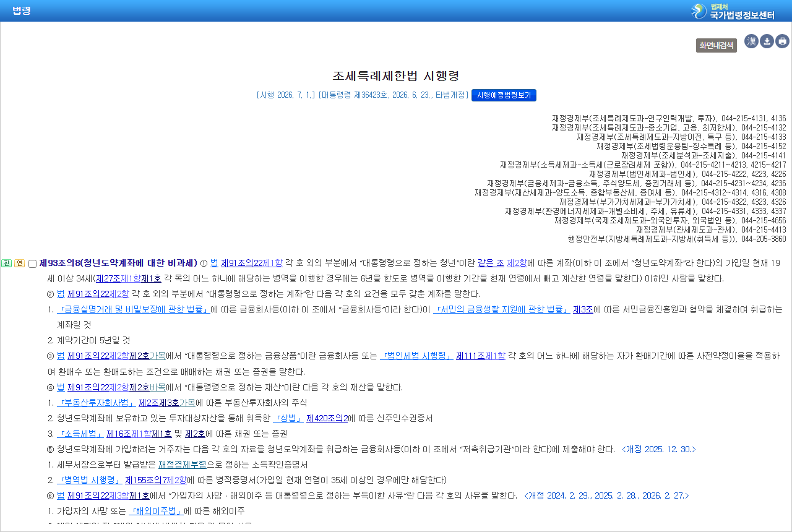The image size is (792, 532).
Task: Open the 재정경제부령 link
Action: (x=182, y=465)
